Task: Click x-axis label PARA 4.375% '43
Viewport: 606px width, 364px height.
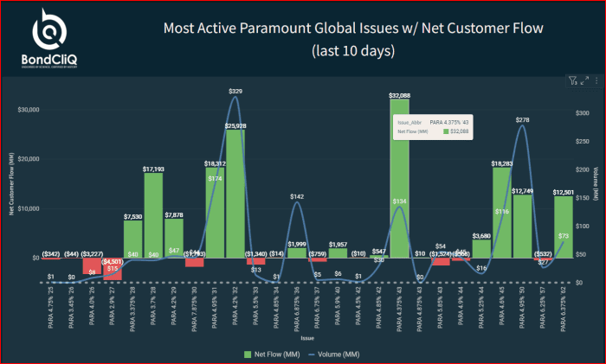Action: pyautogui.click(x=400, y=309)
